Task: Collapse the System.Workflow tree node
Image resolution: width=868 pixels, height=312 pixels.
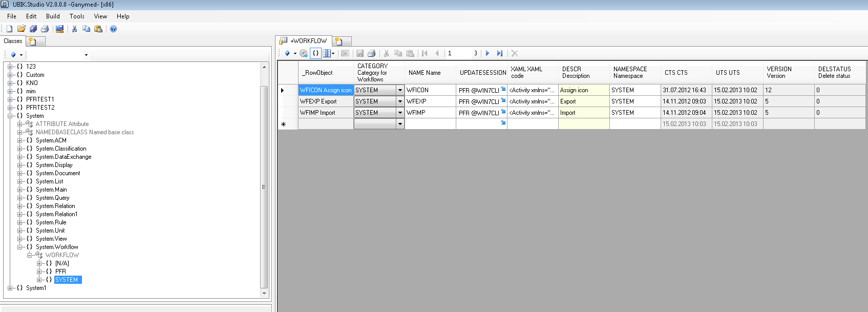Action: pyautogui.click(x=20, y=247)
